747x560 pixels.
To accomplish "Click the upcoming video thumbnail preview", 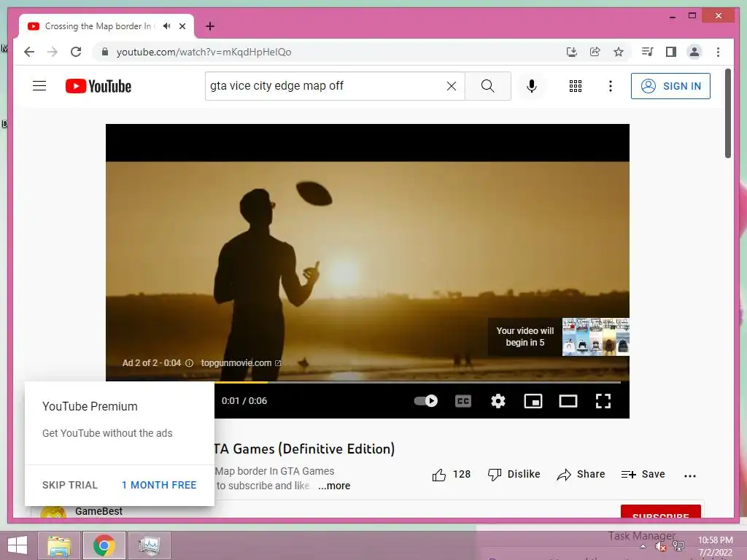I will (x=595, y=337).
